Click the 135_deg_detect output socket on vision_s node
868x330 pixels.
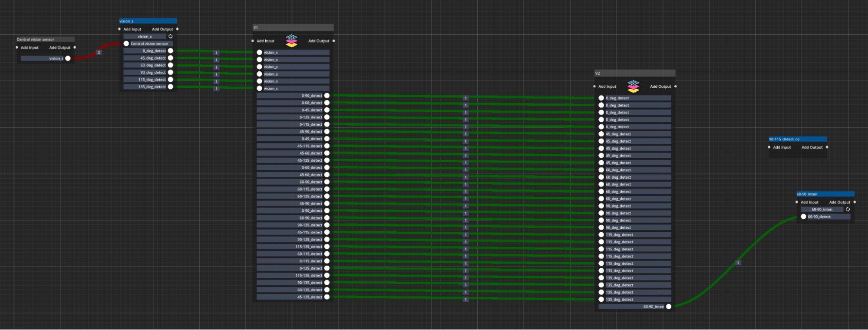(171, 87)
